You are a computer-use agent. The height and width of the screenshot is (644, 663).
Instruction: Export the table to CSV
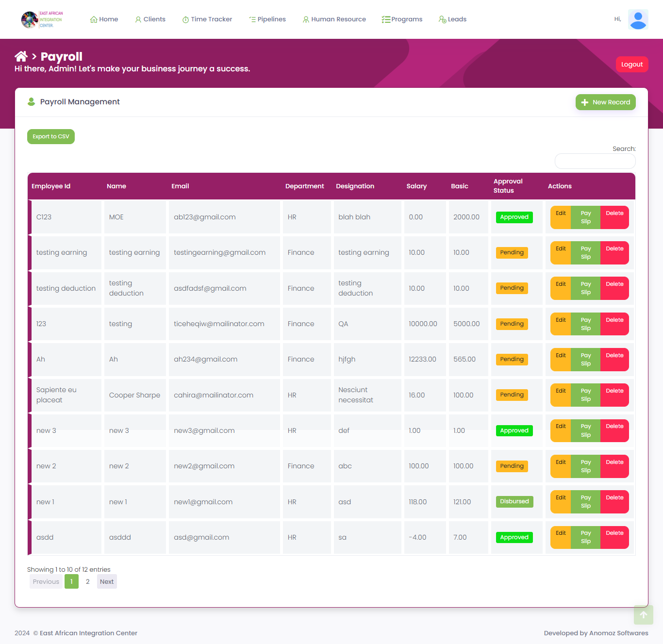pyautogui.click(x=51, y=137)
